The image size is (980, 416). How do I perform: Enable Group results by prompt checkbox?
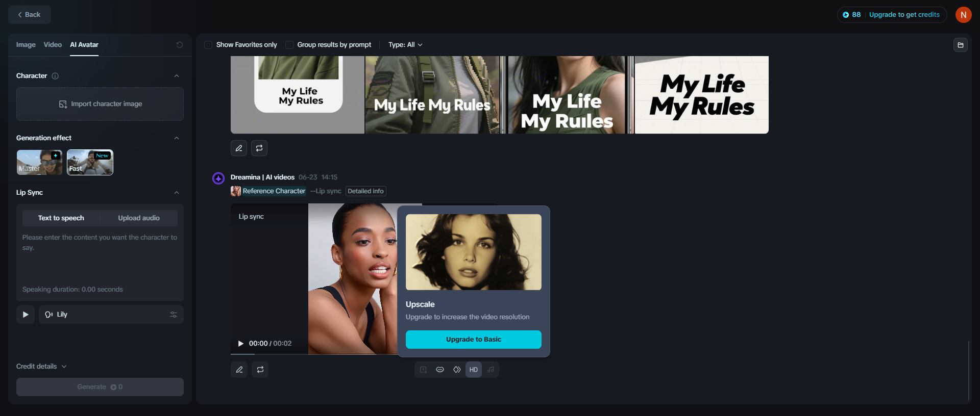pyautogui.click(x=289, y=45)
